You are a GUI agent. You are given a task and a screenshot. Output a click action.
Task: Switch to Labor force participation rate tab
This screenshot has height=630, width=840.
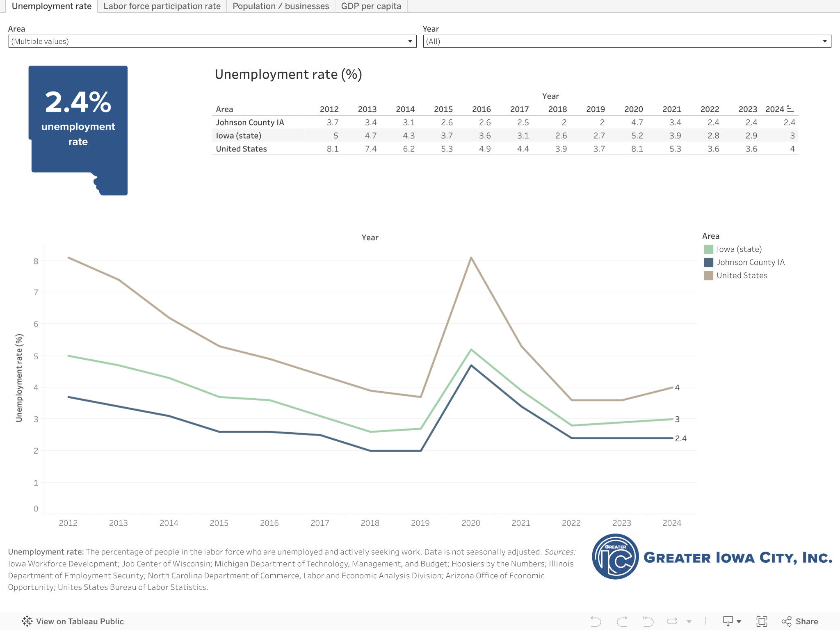162,6
